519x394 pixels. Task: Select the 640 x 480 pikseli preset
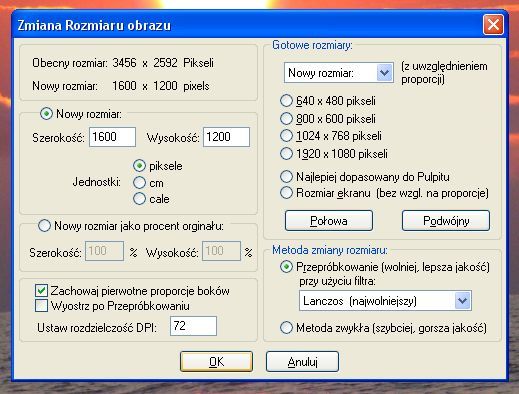[x=286, y=101]
